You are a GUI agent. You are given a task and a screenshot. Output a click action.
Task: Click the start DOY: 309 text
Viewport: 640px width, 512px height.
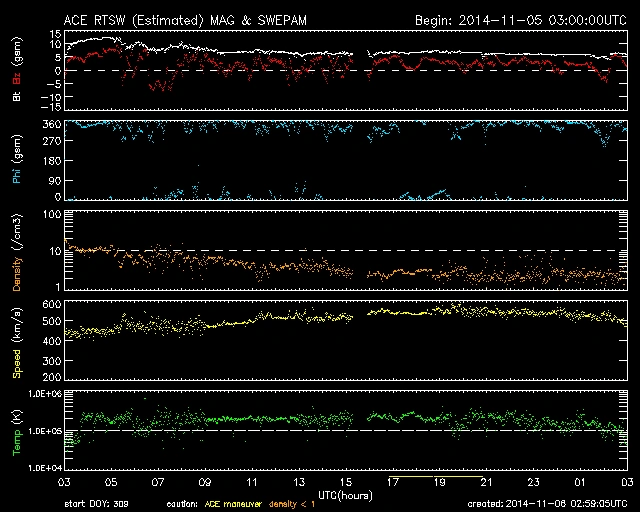pyautogui.click(x=97, y=504)
